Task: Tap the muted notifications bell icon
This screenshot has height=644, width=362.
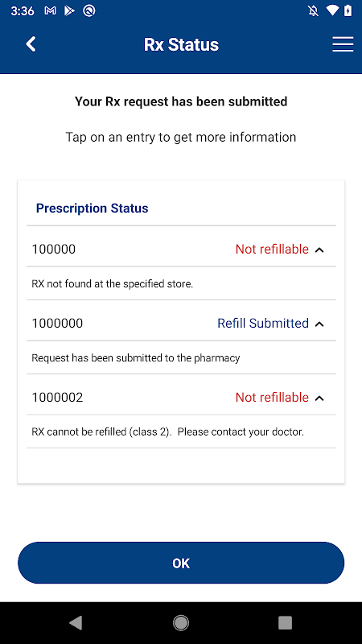Action: [313, 11]
